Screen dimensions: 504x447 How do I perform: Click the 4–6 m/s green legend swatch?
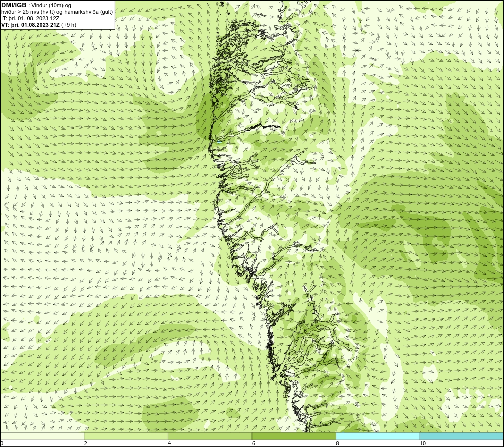tap(210, 436)
